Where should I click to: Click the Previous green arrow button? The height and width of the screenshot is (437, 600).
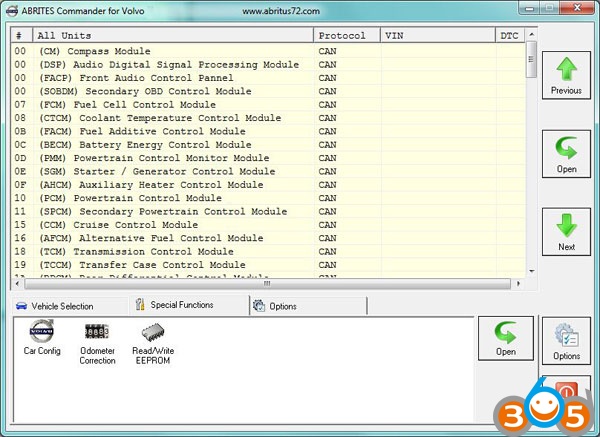tap(566, 76)
